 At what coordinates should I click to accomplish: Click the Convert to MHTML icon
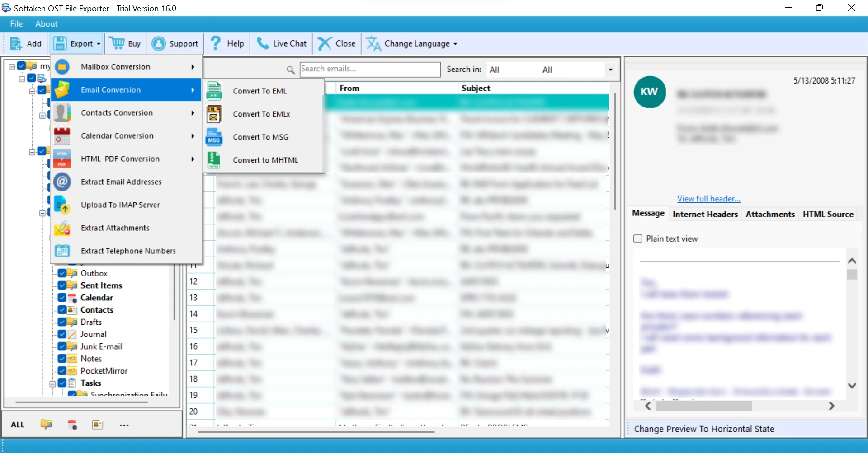(x=214, y=160)
